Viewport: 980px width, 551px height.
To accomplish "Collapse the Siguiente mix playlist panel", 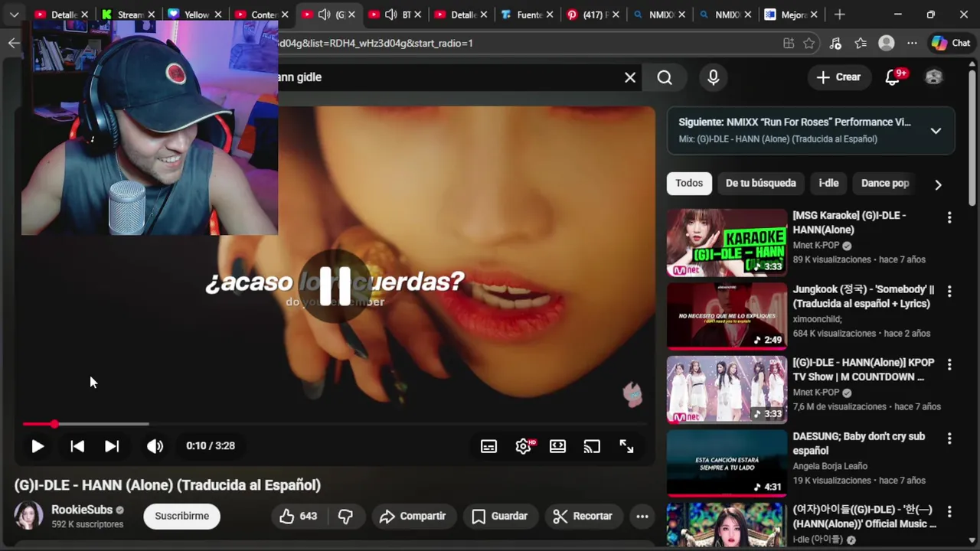I will click(936, 131).
